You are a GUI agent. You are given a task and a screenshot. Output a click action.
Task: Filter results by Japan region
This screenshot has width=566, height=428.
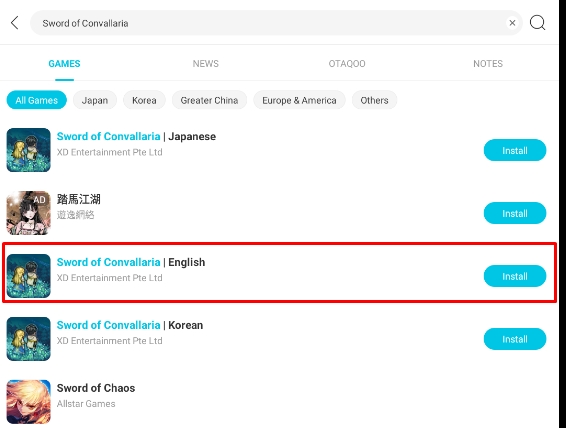click(95, 100)
